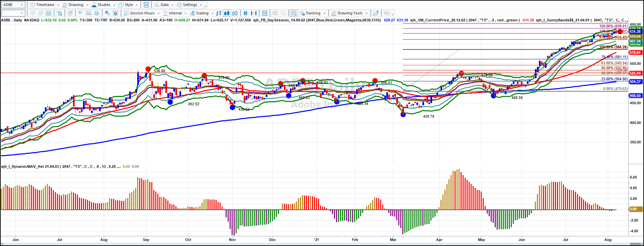Click the '452.52' swing low label
Image resolution: width=644 pixels, height=246 pixels.
[194, 104]
